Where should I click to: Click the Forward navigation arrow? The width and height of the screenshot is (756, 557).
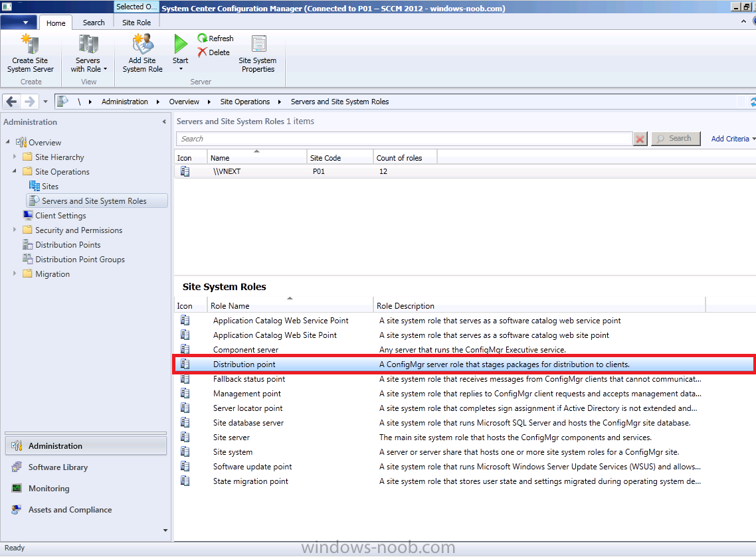(x=29, y=102)
